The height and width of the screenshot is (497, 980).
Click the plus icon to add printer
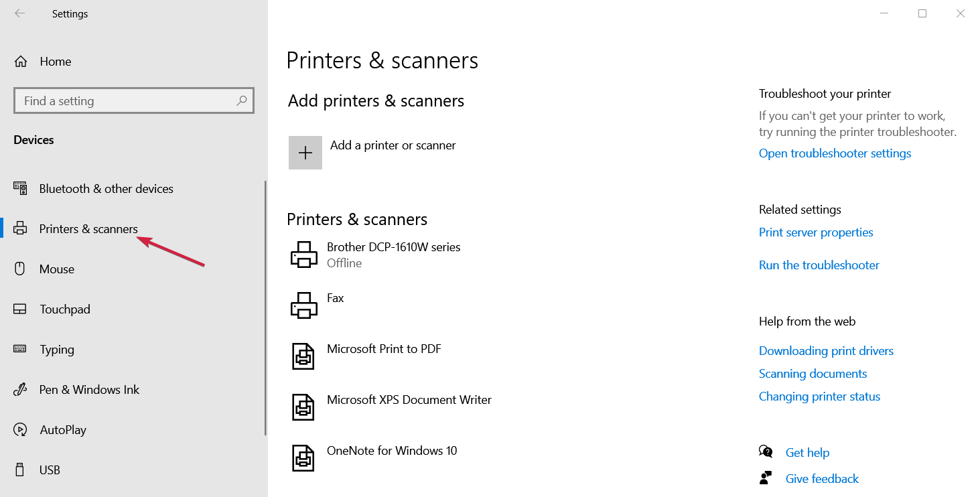tap(305, 153)
